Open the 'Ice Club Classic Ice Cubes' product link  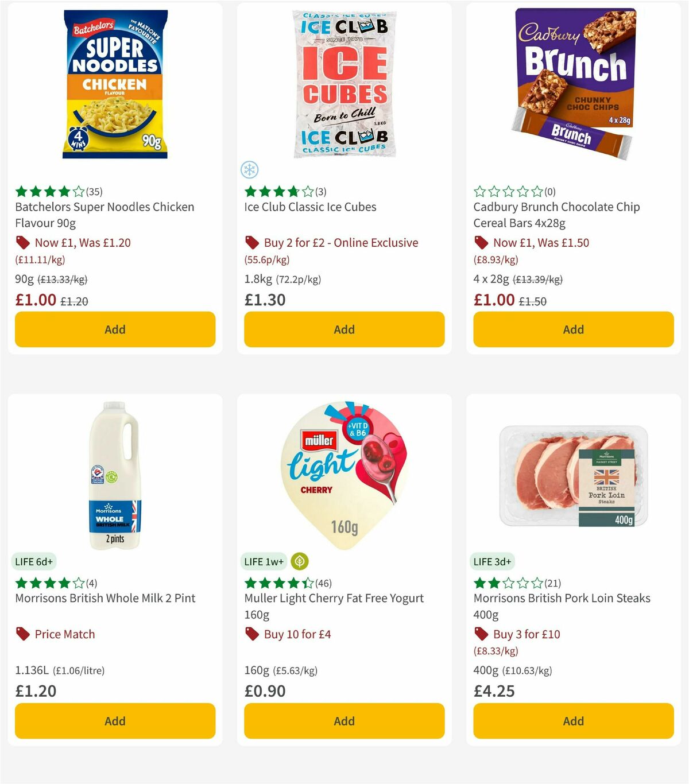[309, 207]
